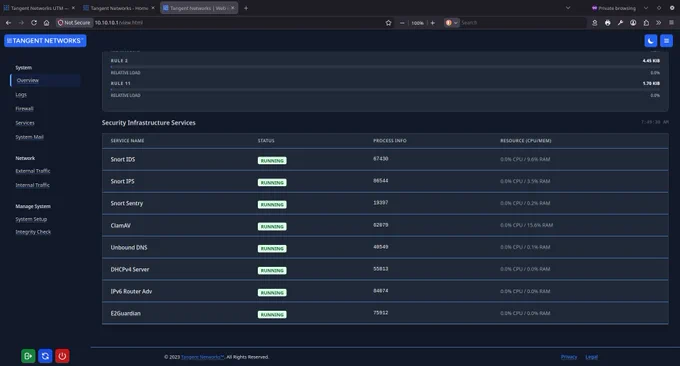Open the blue hamburger menu button

pyautogui.click(x=667, y=41)
